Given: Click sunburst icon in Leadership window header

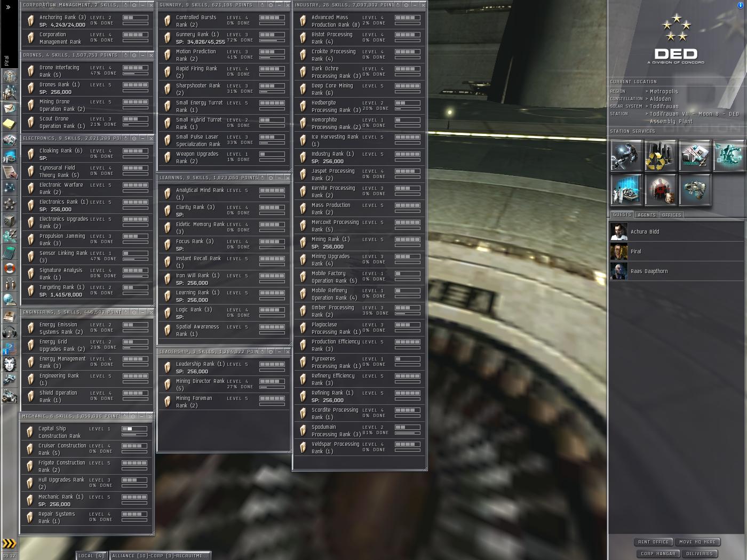Looking at the screenshot, I should [x=263, y=351].
